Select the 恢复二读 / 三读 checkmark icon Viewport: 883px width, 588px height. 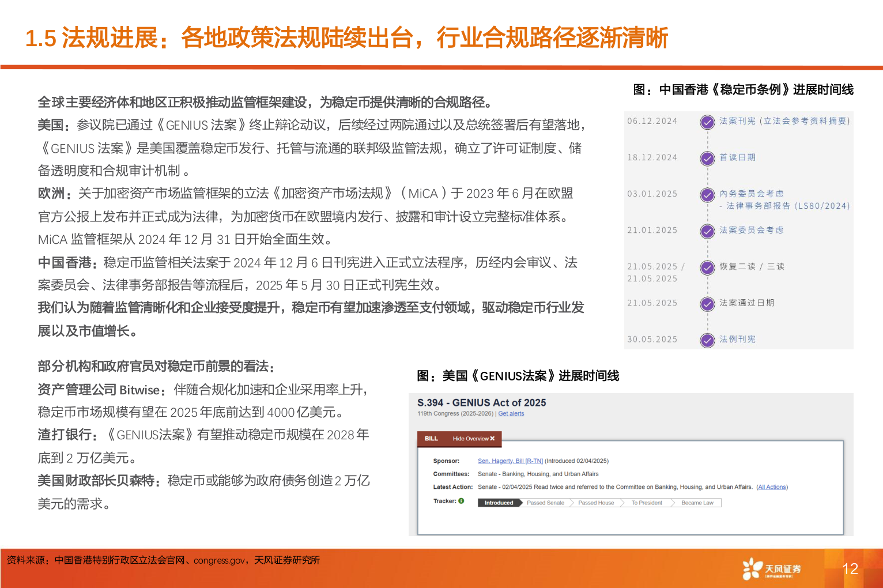pos(707,267)
